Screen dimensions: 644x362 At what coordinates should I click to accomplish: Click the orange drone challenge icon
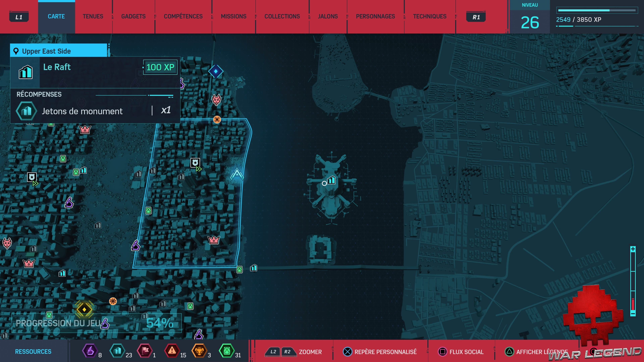pos(217,120)
